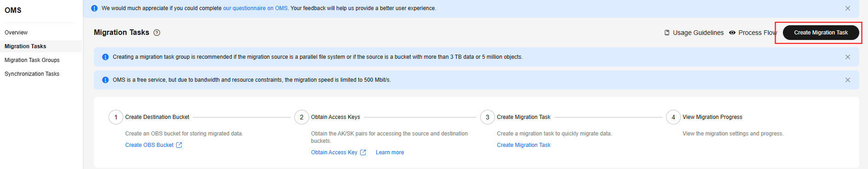868x169 pixels.
Task: Open the Overview page in sidebar
Action: click(x=16, y=33)
